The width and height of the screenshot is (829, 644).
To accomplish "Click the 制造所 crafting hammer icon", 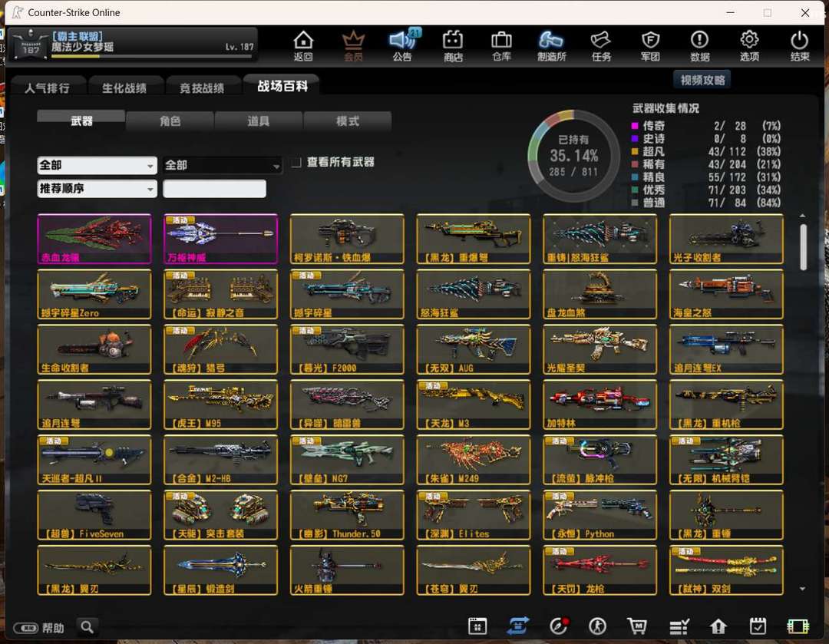I will pos(551,45).
